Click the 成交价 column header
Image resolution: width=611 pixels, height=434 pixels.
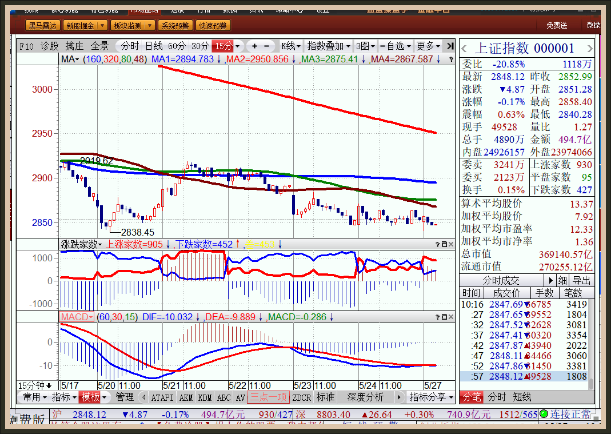click(x=506, y=292)
